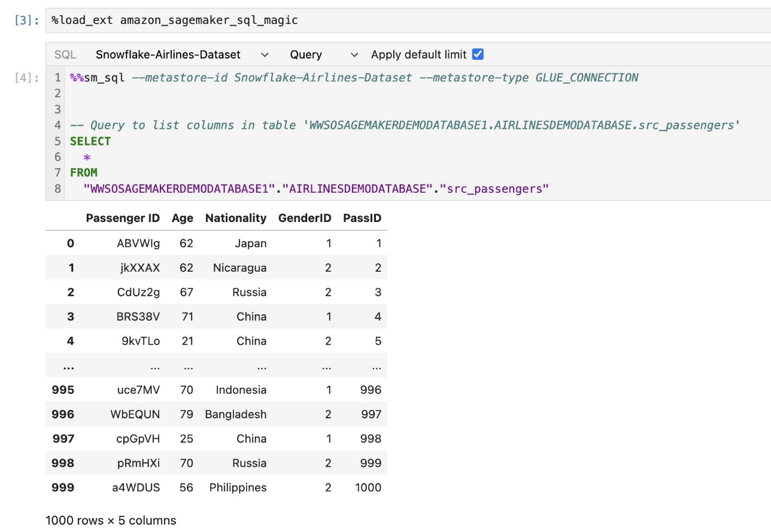Viewport: 771px width, 532px height.
Task: Click the PassID value 1000
Action: tap(368, 488)
